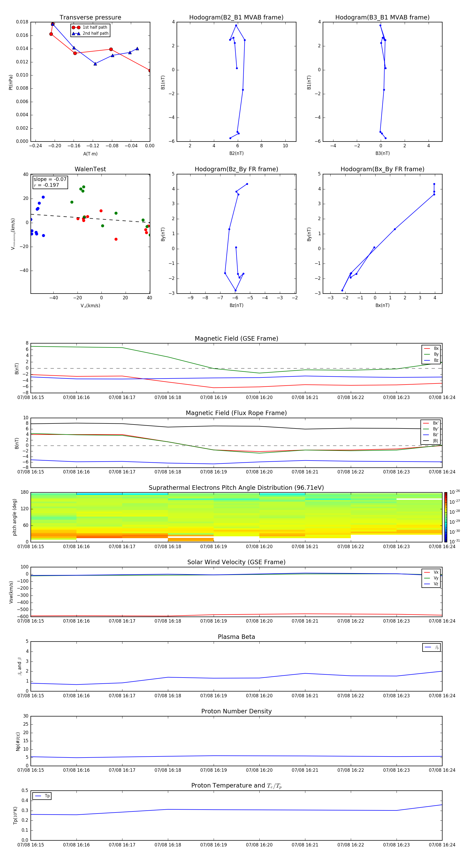Click '10^-31' colorbar bottom tick label

tap(455, 542)
